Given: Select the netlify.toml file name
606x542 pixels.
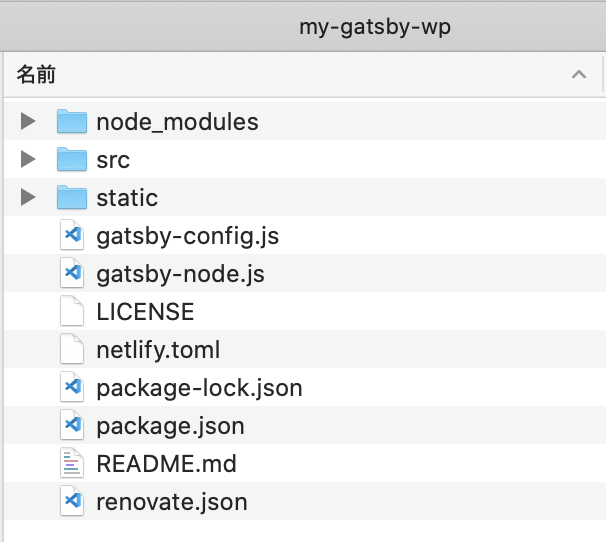Looking at the screenshot, I should (x=158, y=350).
